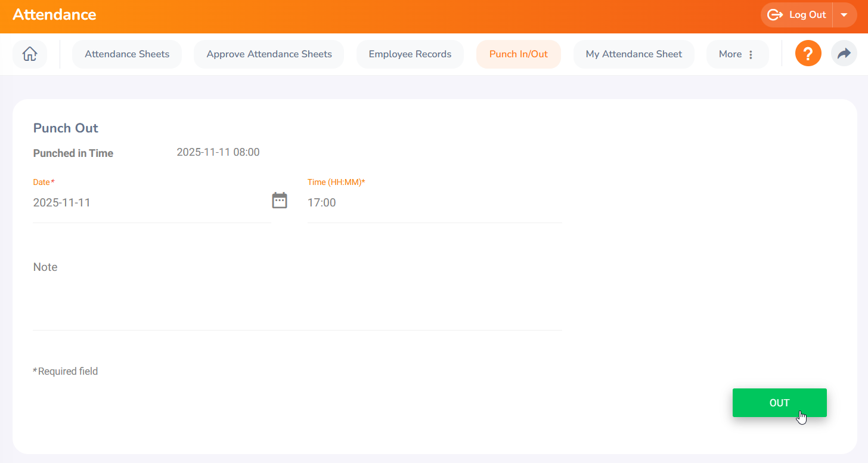Click the Punched in Time value
This screenshot has height=463, width=868.
point(218,152)
